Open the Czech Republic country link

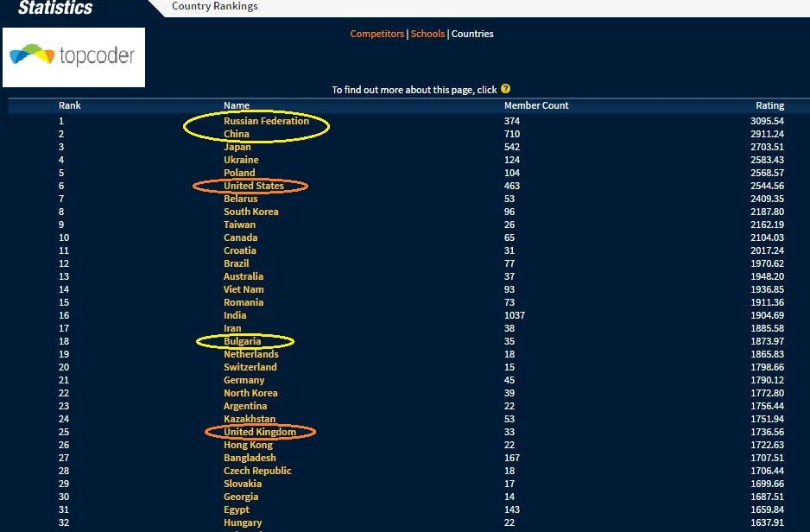pos(257,471)
